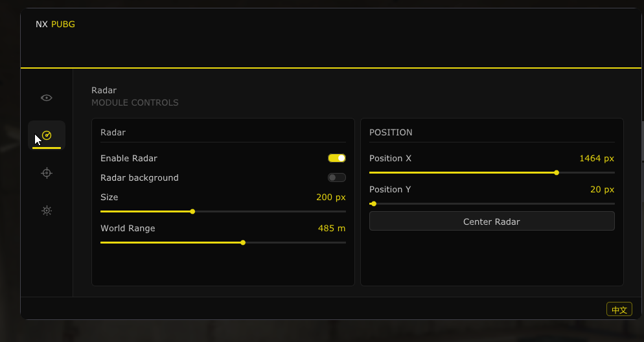Click the 485 m World Range value

(332, 228)
